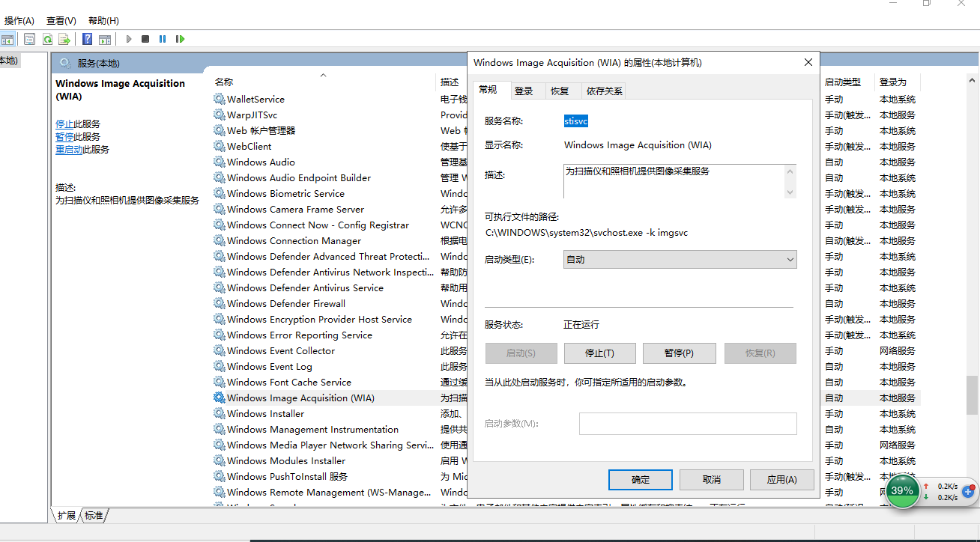Click the services magnifier icon in 服务(本地) header

65,63
